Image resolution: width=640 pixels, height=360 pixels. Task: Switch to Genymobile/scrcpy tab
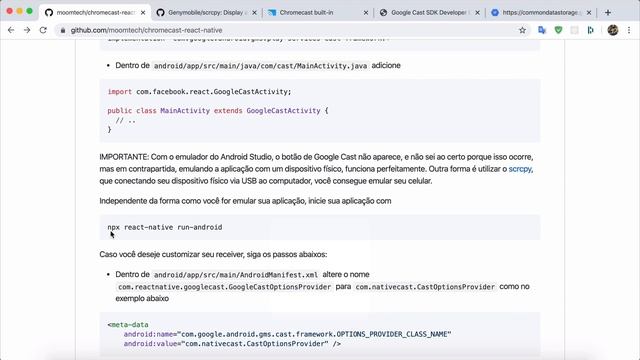point(206,13)
